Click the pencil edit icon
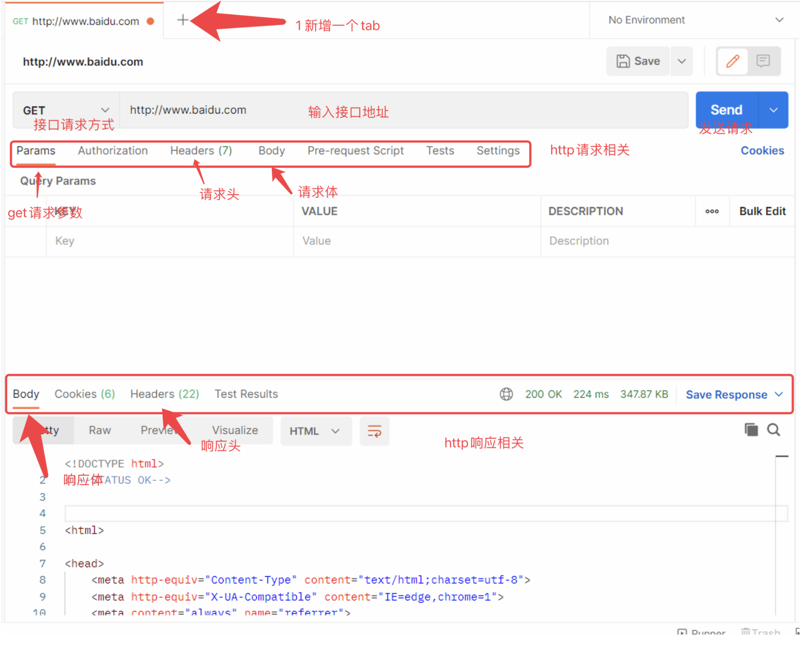This screenshot has width=812, height=647. click(x=732, y=61)
